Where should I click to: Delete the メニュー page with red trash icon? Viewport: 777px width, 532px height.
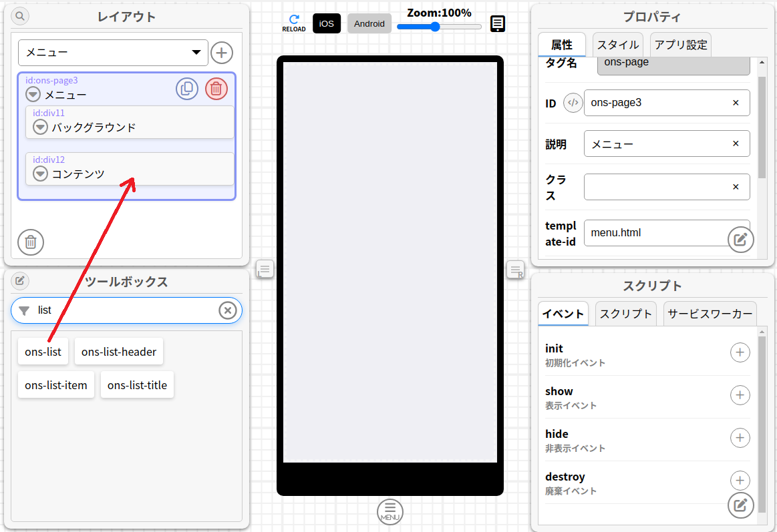216,88
